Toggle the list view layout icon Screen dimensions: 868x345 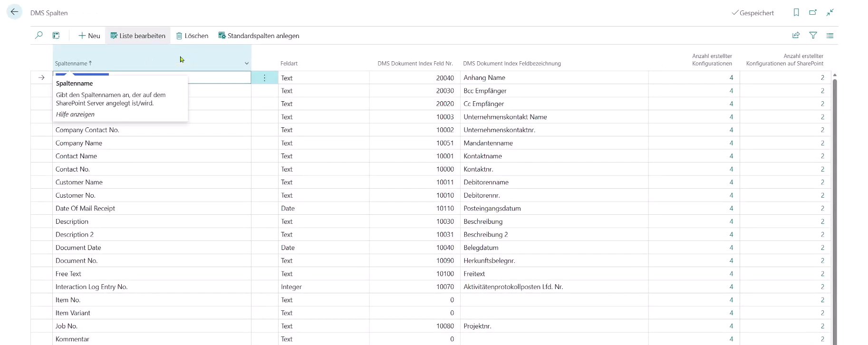tap(830, 36)
